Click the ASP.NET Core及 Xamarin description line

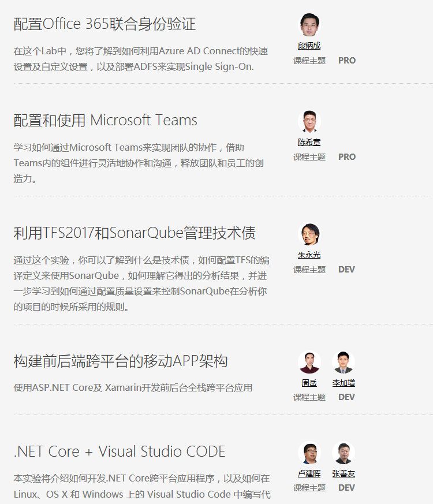click(x=133, y=387)
